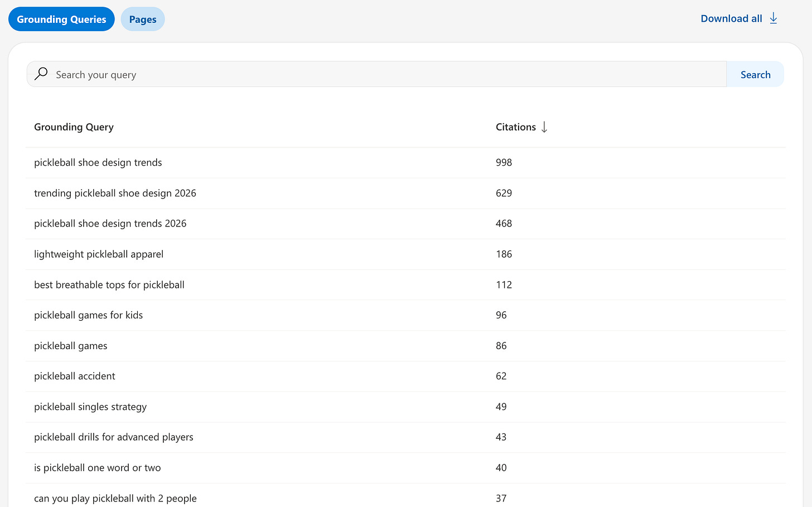Select 'trending pickleball shoe design 2026' query
The height and width of the screenshot is (507, 812).
(x=115, y=193)
